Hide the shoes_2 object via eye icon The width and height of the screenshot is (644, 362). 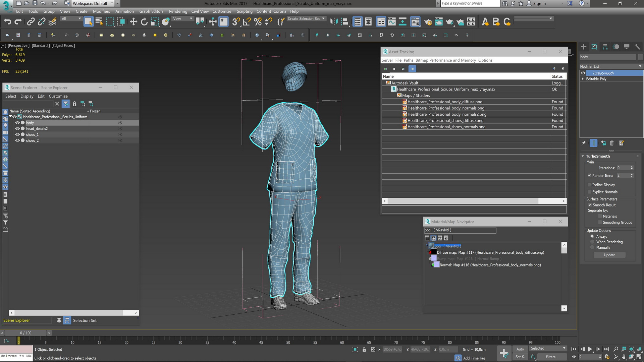click(x=17, y=141)
